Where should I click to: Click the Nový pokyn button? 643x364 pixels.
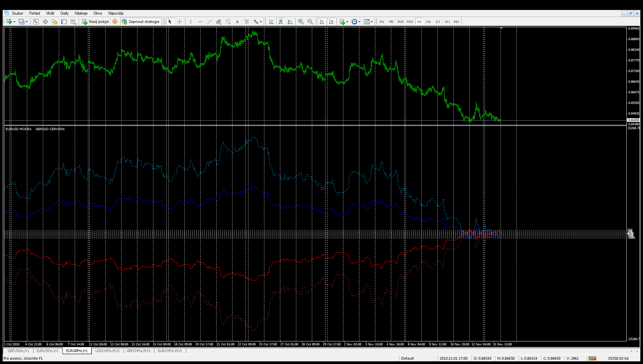point(96,22)
